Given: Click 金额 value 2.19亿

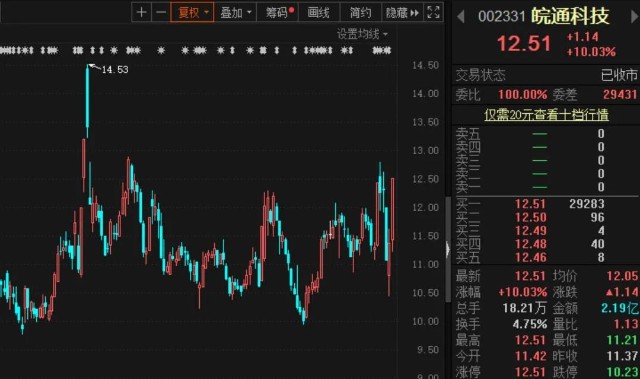Looking at the screenshot, I should [x=619, y=308].
